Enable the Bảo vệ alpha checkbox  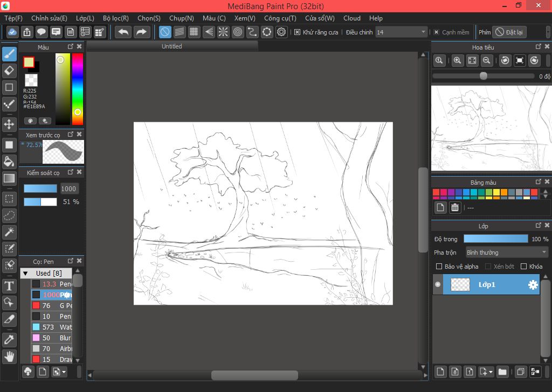pyautogui.click(x=439, y=267)
